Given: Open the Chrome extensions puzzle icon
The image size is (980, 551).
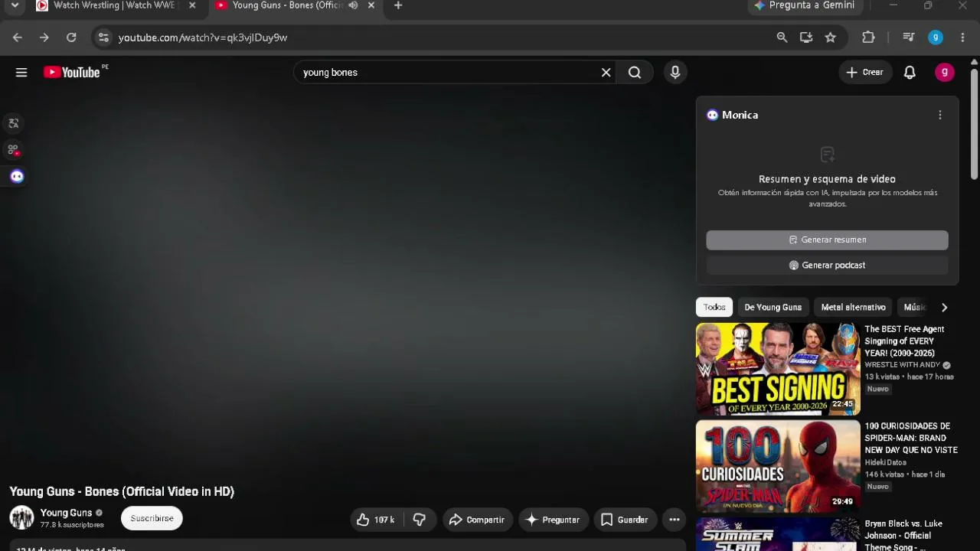Looking at the screenshot, I should coord(868,37).
